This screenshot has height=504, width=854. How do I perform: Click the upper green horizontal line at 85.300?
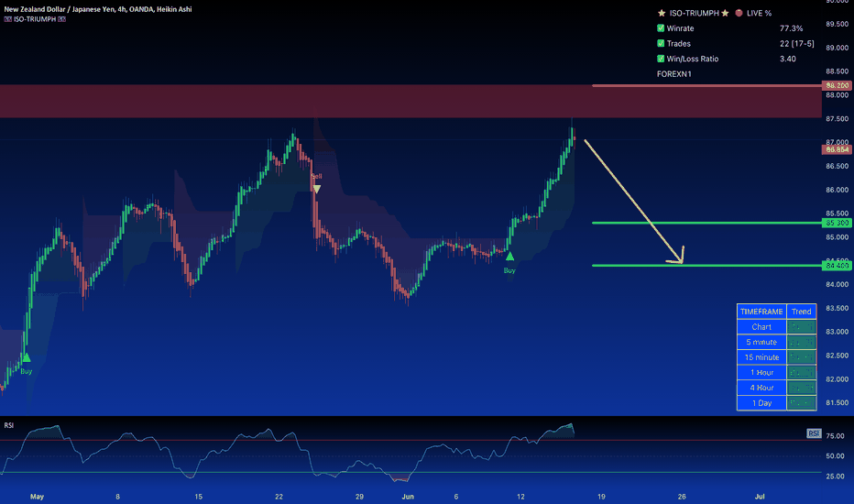click(706, 223)
